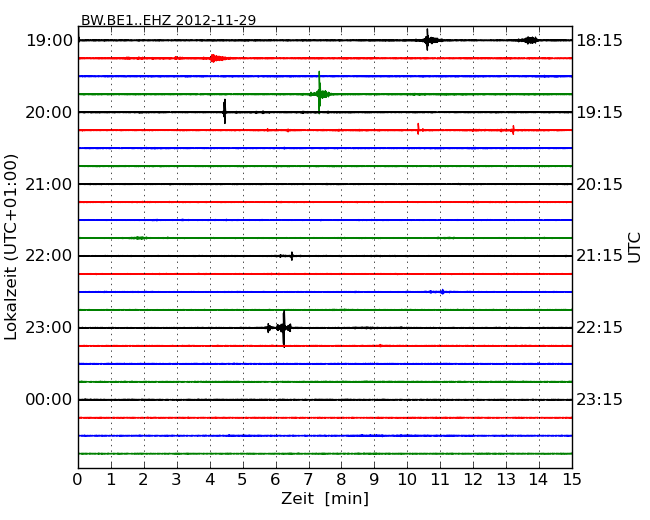Click x-axis tick label 2
This screenshot has height=520, width=650.
click(143, 479)
